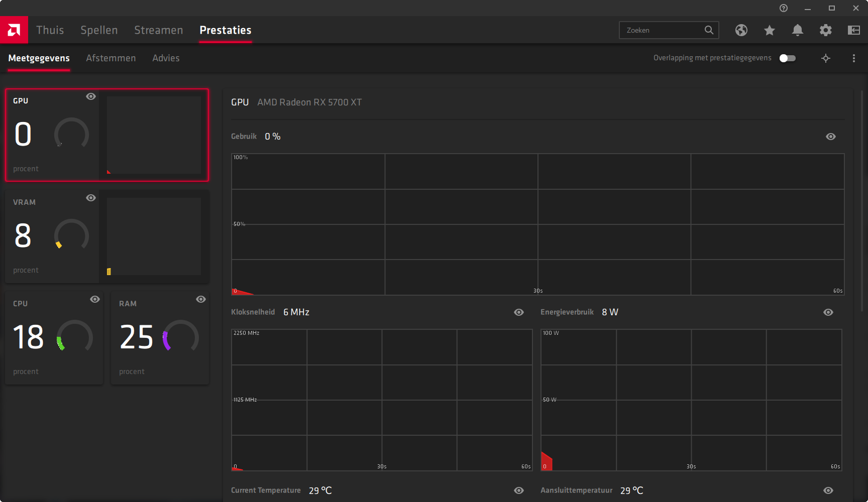The height and width of the screenshot is (502, 868).
Task: Select the RAM usage card
Action: (160, 338)
